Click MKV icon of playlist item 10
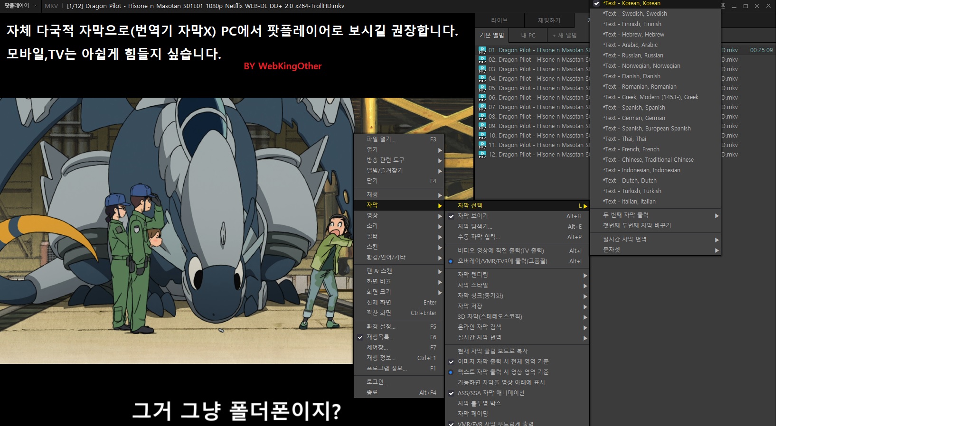Viewport: 980px width, 426px height. pos(482,135)
